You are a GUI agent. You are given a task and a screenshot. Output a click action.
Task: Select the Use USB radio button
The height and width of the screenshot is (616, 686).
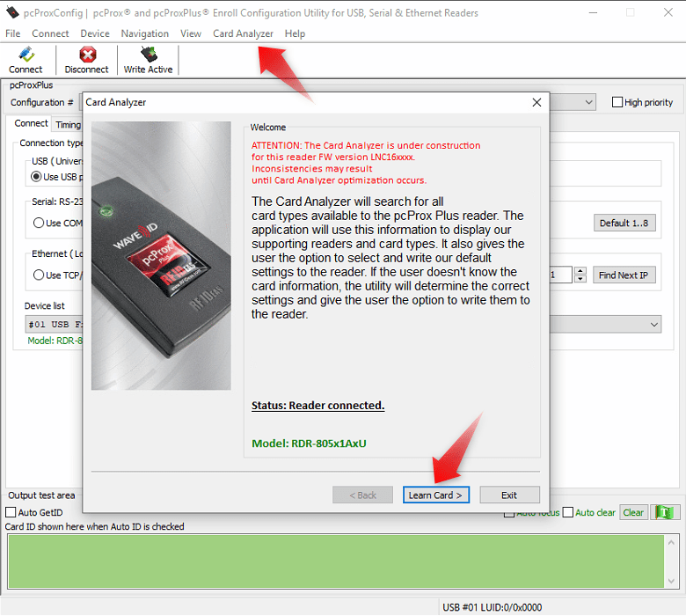(x=36, y=176)
